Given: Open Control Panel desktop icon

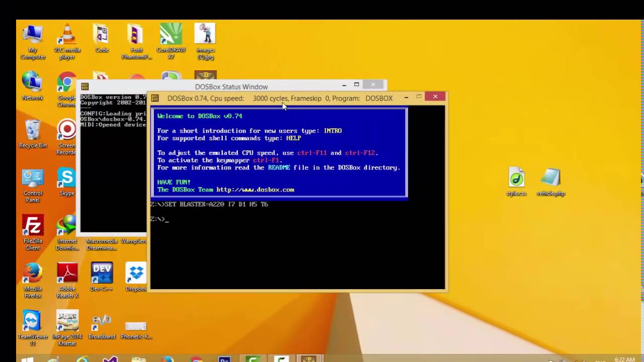Looking at the screenshot, I should (33, 185).
